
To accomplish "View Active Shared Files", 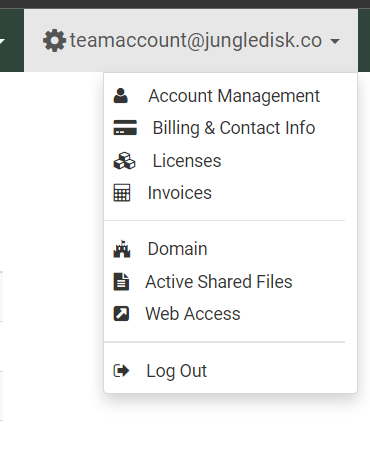I will 230,282.
